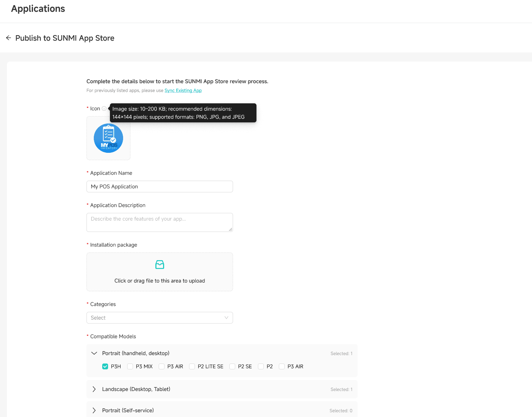532x417 pixels.
Task: Expand the Landscape (Desktop, Tablet) section
Action: 94,389
